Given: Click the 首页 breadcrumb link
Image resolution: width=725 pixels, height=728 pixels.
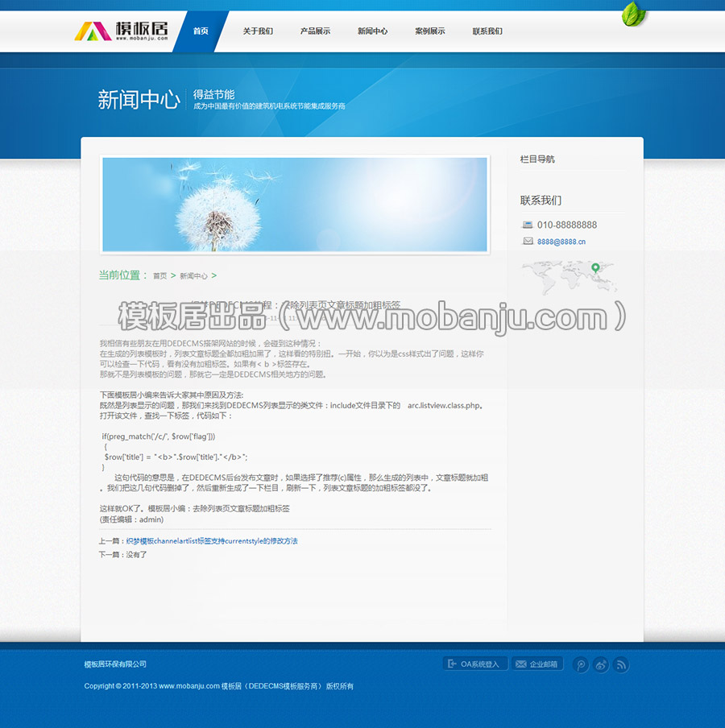Looking at the screenshot, I should pos(159,275).
